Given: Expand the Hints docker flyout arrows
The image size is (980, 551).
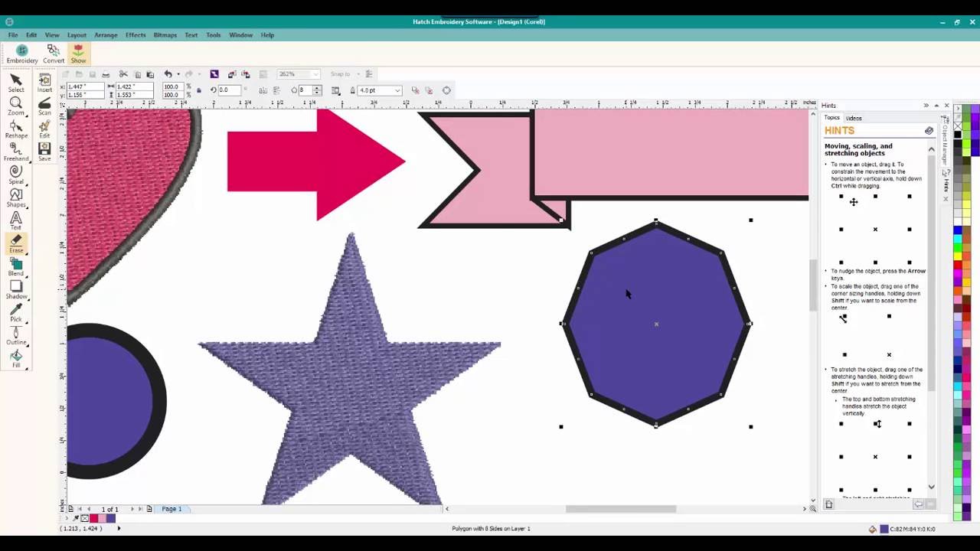Looking at the screenshot, I should [x=926, y=106].
